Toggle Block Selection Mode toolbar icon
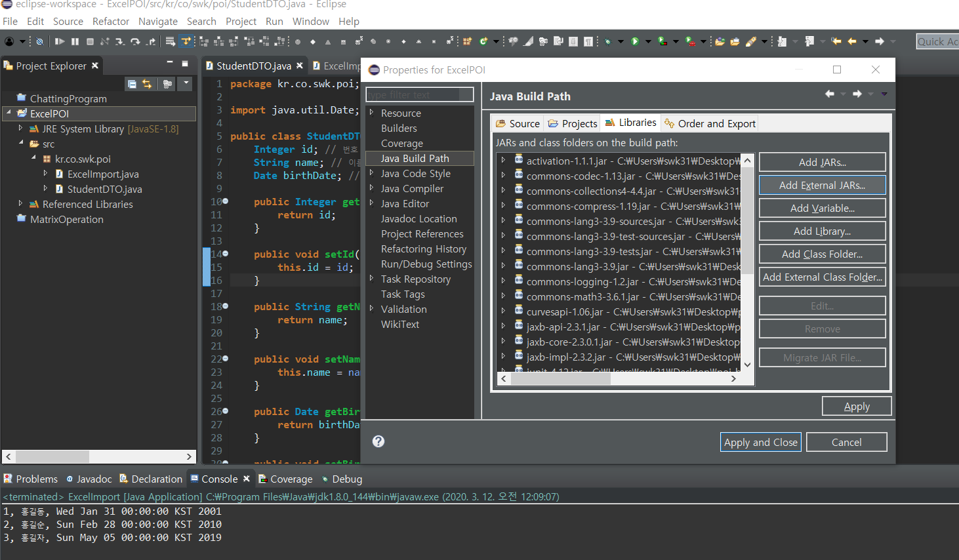 pyautogui.click(x=573, y=41)
